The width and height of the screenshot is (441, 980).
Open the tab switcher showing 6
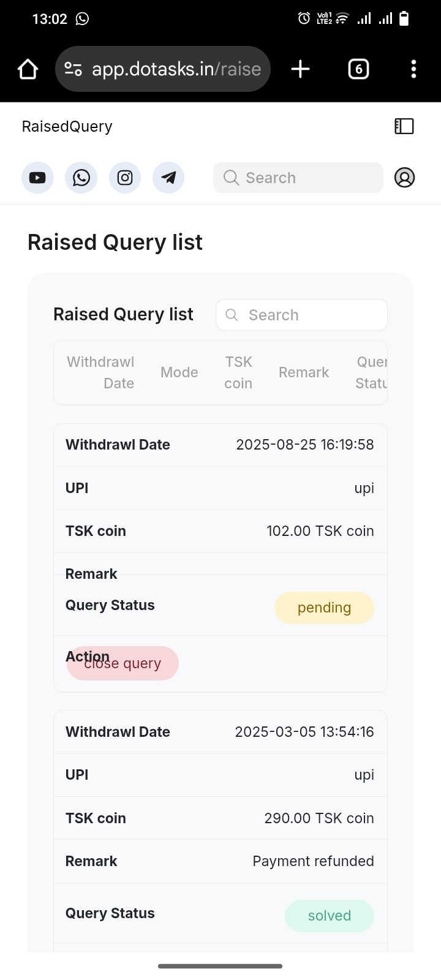(359, 69)
